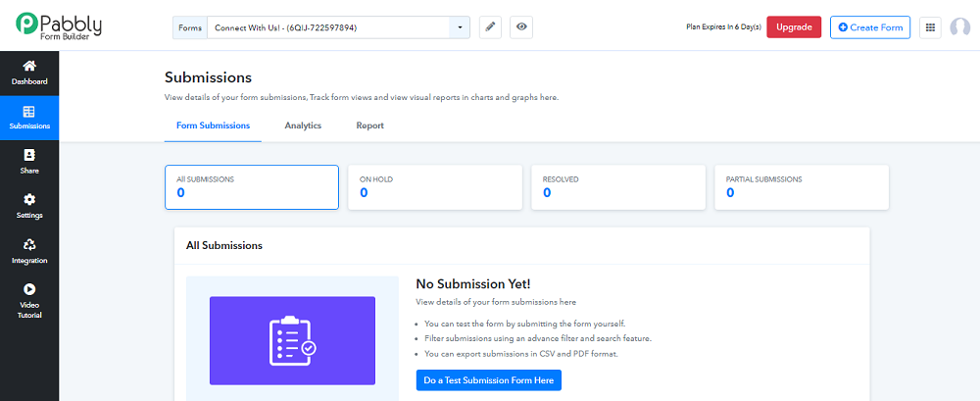Click the 'Plan Expires In 6 Day(s)' text
Image resolution: width=980 pixels, height=401 pixels.
click(724, 27)
